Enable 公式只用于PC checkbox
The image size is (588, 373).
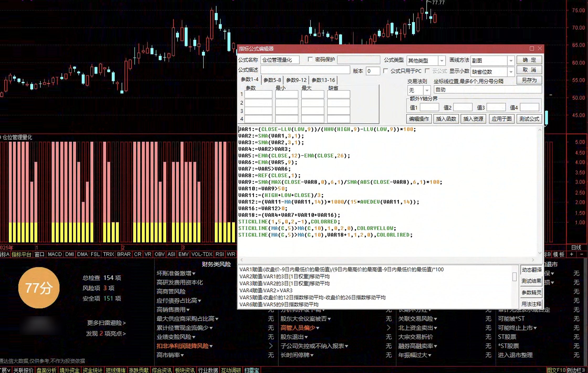click(x=385, y=71)
